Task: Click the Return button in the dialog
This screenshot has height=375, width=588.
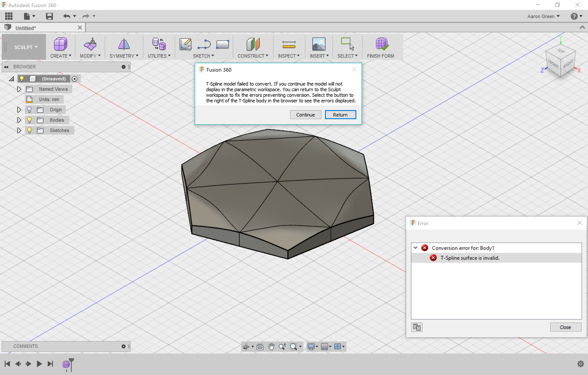Action: coord(340,115)
